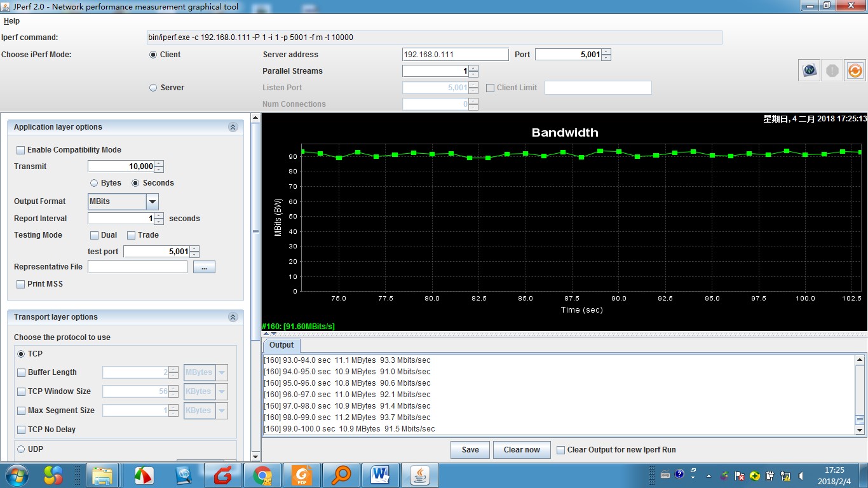The height and width of the screenshot is (488, 868).
Task: Click the taskbar clock showing 17:25
Action: [834, 475]
